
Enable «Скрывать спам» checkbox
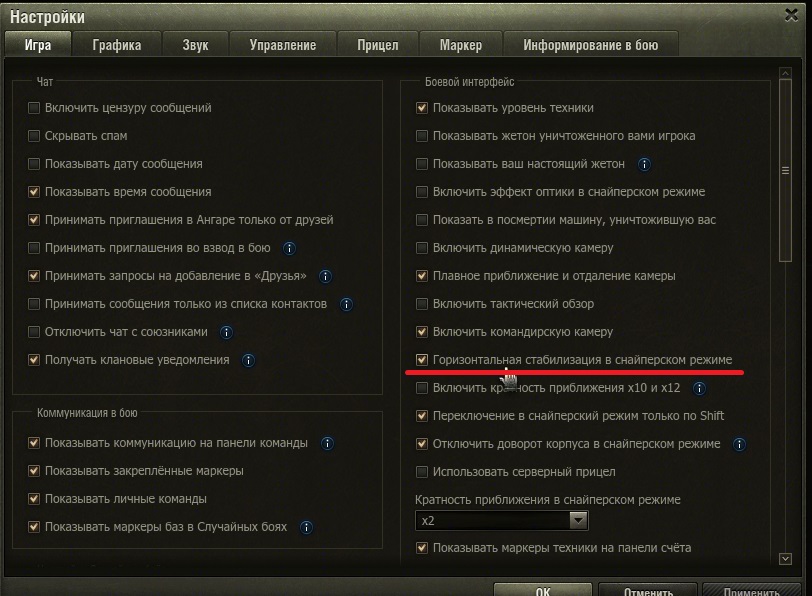[34, 136]
